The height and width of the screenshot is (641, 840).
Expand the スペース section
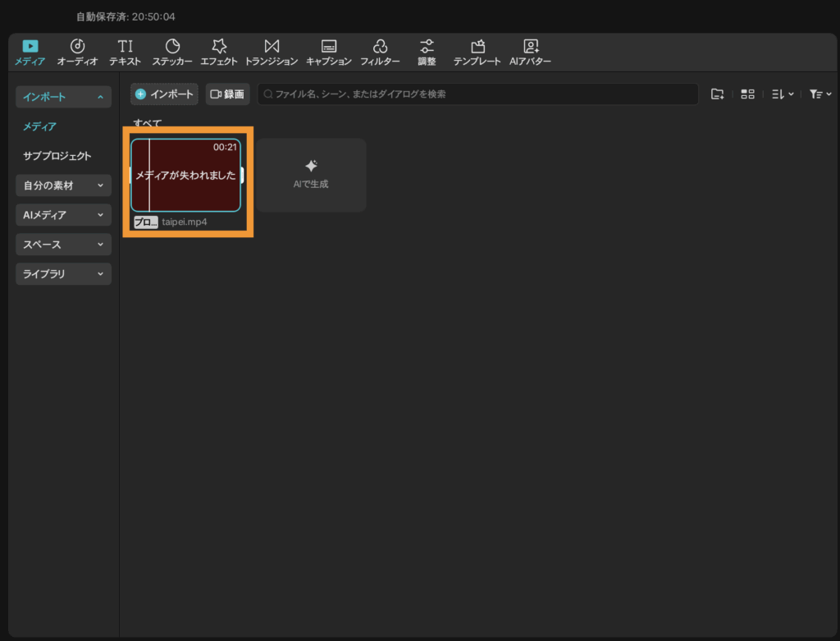click(63, 245)
